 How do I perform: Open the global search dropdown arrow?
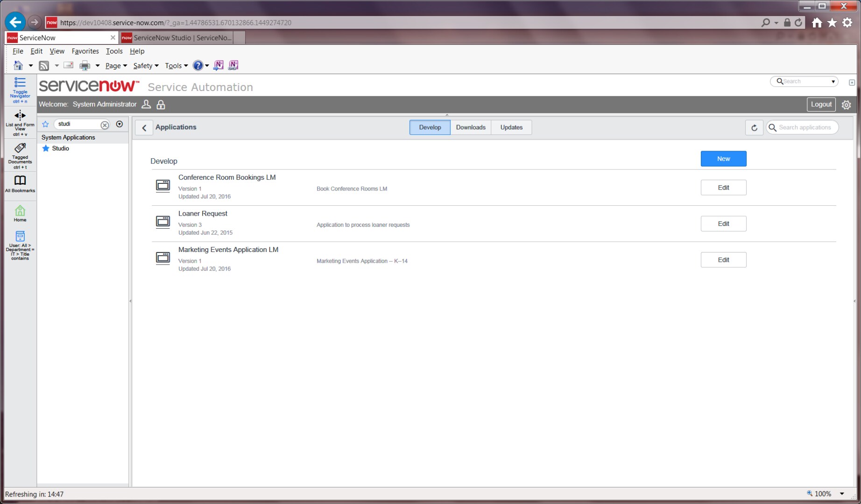pos(833,82)
